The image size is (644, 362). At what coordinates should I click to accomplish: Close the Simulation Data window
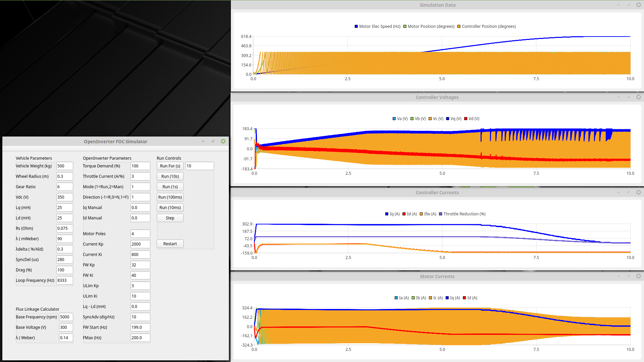tap(638, 5)
